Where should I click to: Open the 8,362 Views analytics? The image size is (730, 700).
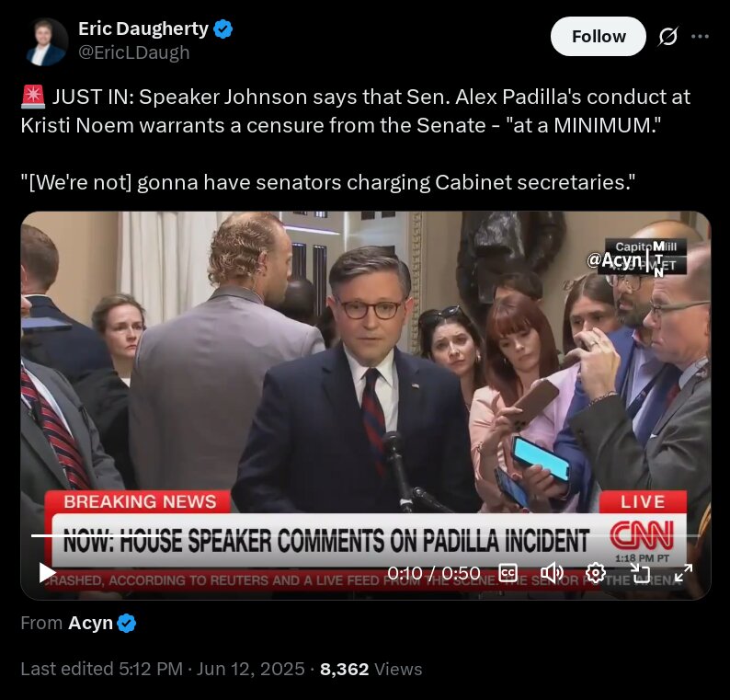pos(371,669)
